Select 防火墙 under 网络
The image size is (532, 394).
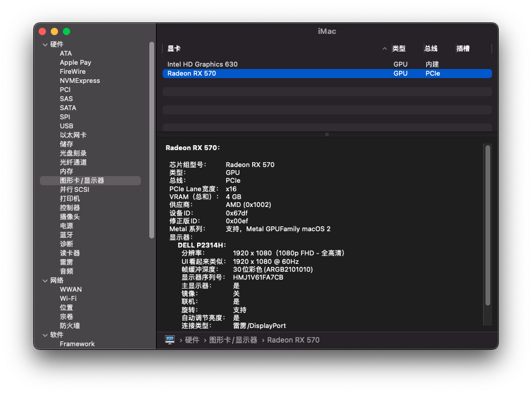(70, 326)
